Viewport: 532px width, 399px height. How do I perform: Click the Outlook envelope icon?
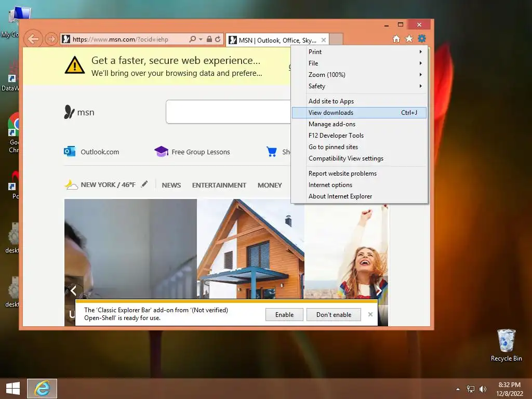(70, 151)
